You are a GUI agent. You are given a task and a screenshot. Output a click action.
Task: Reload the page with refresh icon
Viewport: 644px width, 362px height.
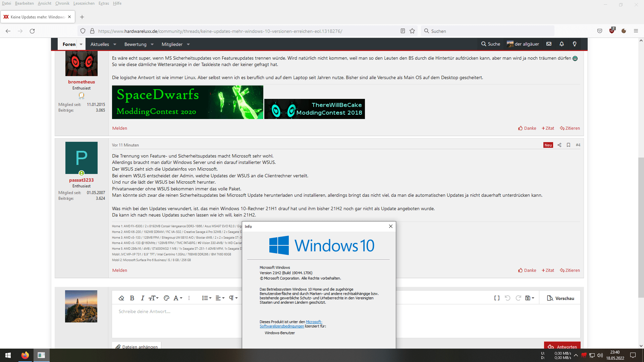(32, 31)
